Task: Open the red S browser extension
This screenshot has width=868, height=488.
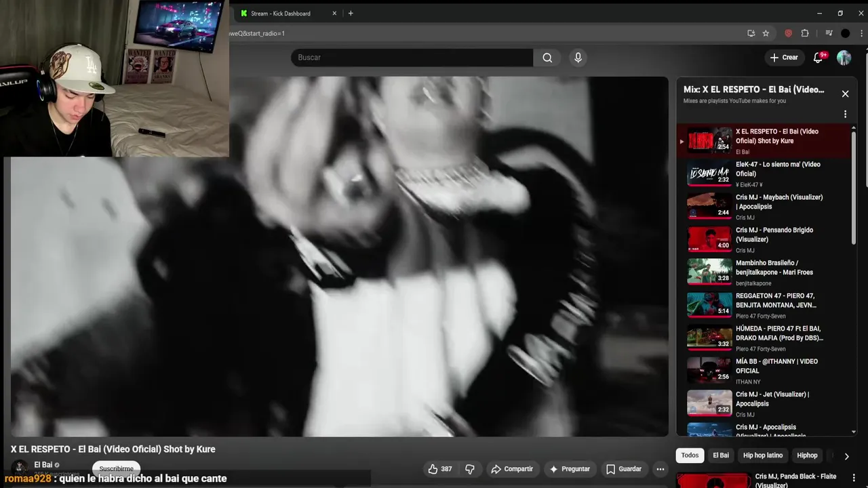Action: click(788, 33)
